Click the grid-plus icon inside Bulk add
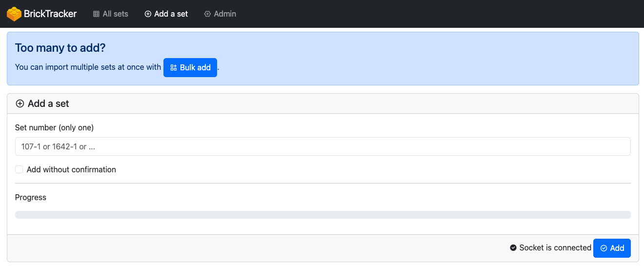 point(174,68)
